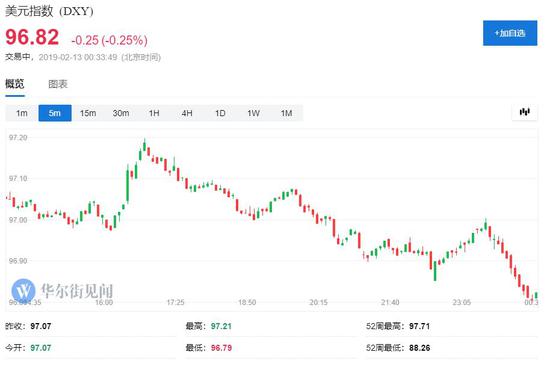Click the 97.20 y-axis label
Viewport: 550px width, 370px height.
pyautogui.click(x=18, y=137)
